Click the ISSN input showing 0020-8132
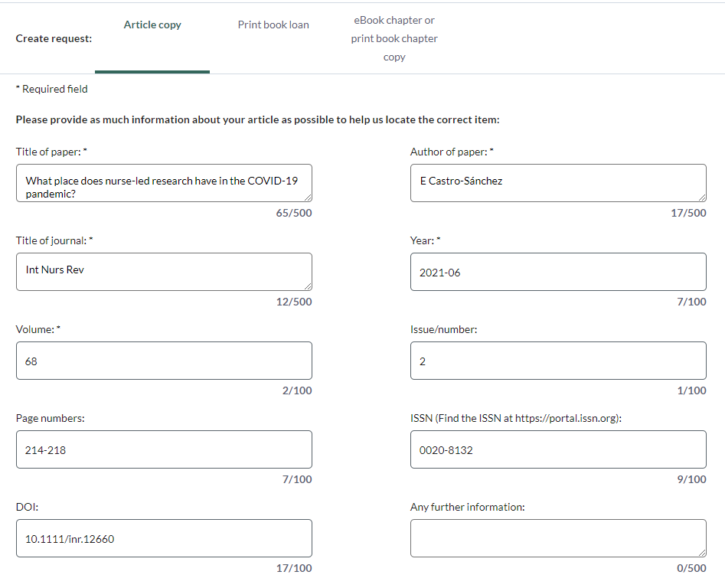 pos(558,449)
